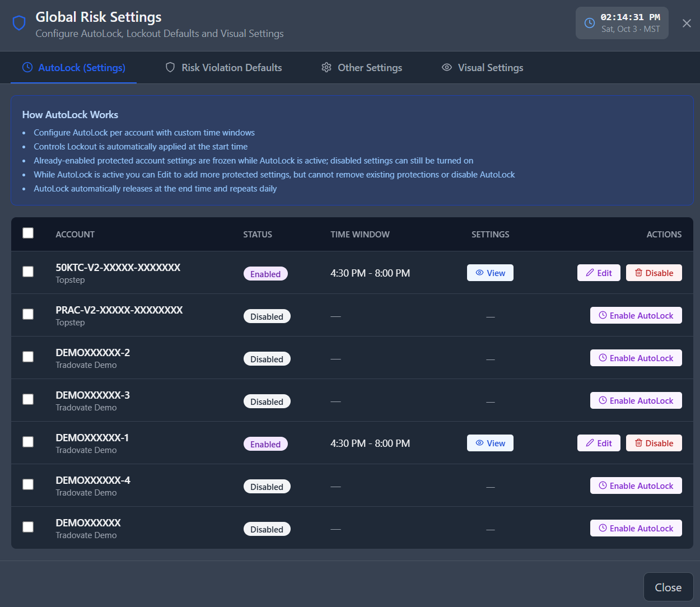Check the box for 50KTC-V2-XXXXX-XXXXXXX

pos(28,272)
